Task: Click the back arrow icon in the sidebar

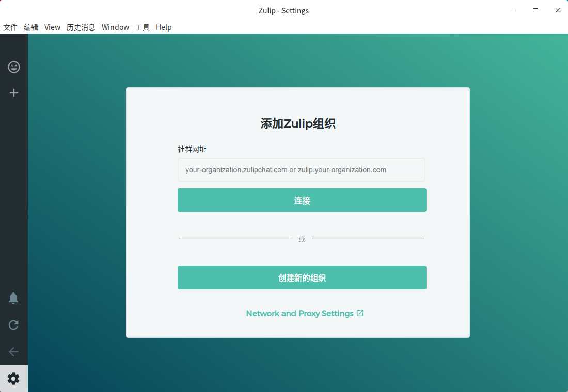Action: [x=13, y=351]
